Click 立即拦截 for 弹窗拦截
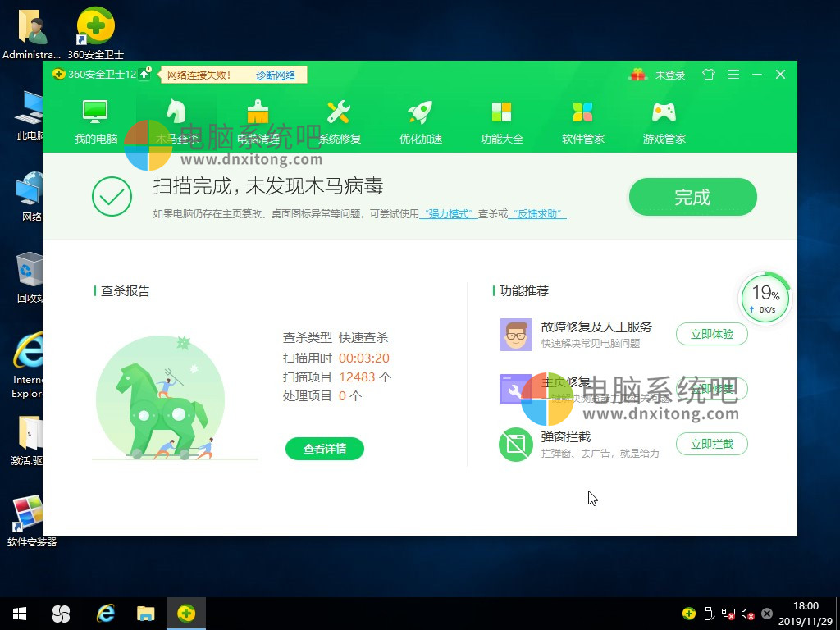The width and height of the screenshot is (840, 630). tap(711, 444)
